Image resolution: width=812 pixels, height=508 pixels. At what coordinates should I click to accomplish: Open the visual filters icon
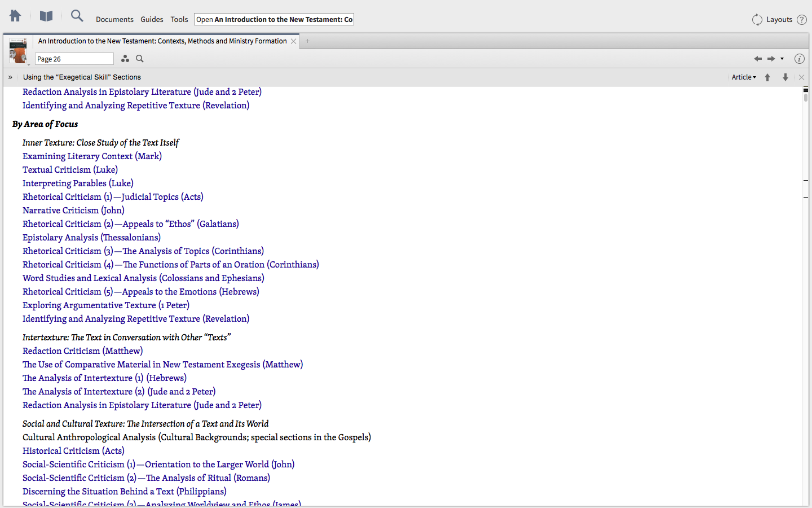coord(125,59)
